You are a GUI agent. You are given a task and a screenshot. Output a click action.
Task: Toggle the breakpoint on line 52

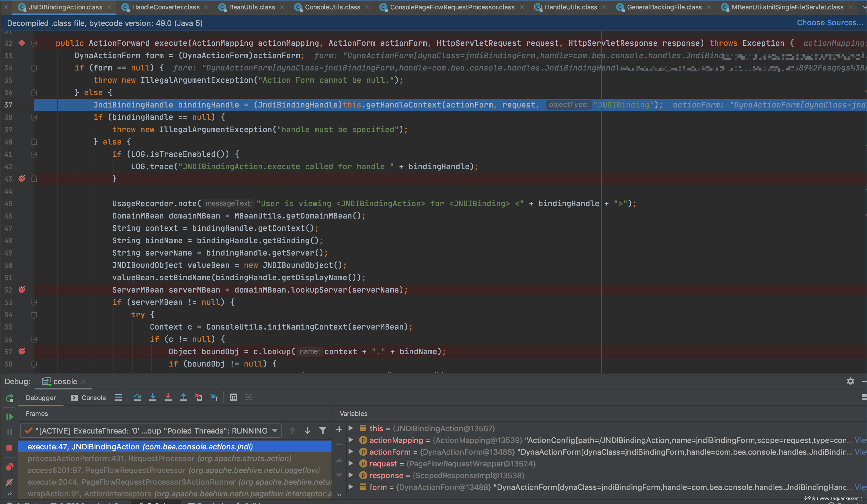coord(22,290)
